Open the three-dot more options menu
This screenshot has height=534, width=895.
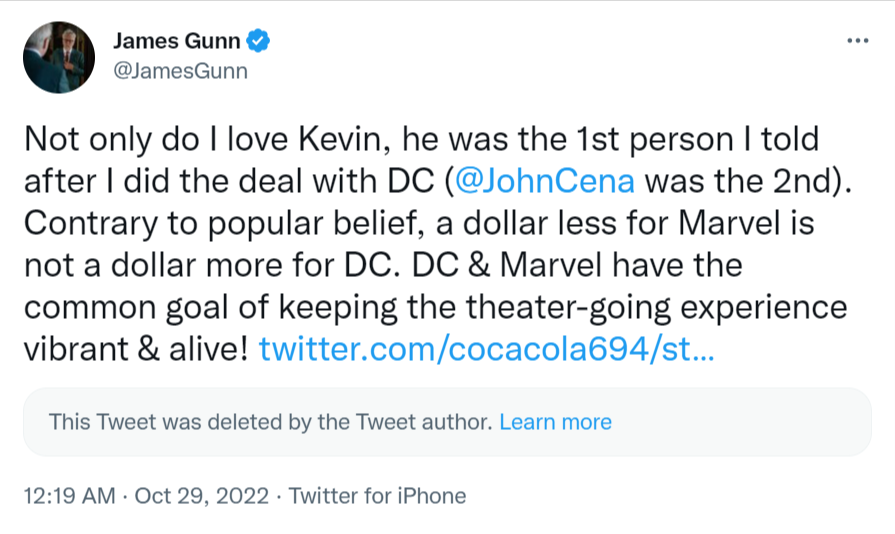857,41
